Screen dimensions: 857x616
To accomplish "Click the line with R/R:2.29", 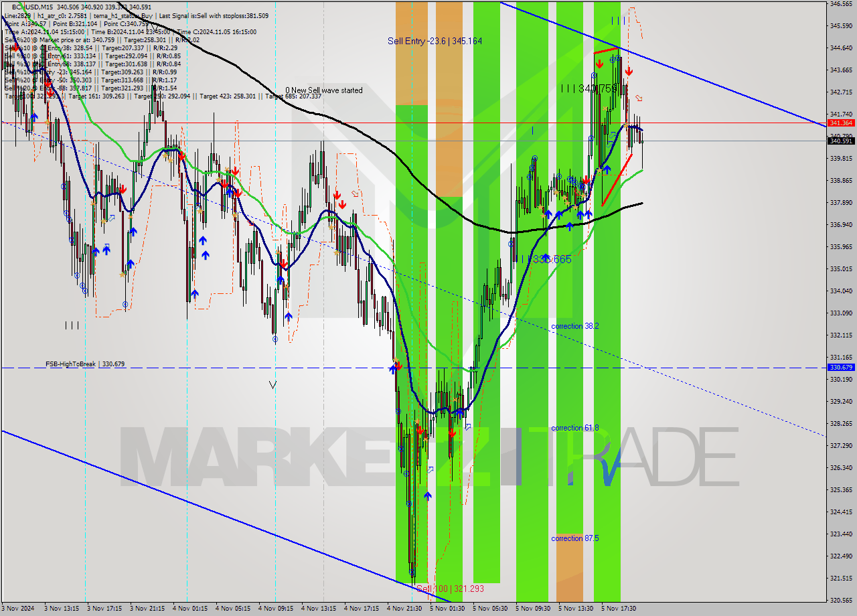I will pos(90,48).
